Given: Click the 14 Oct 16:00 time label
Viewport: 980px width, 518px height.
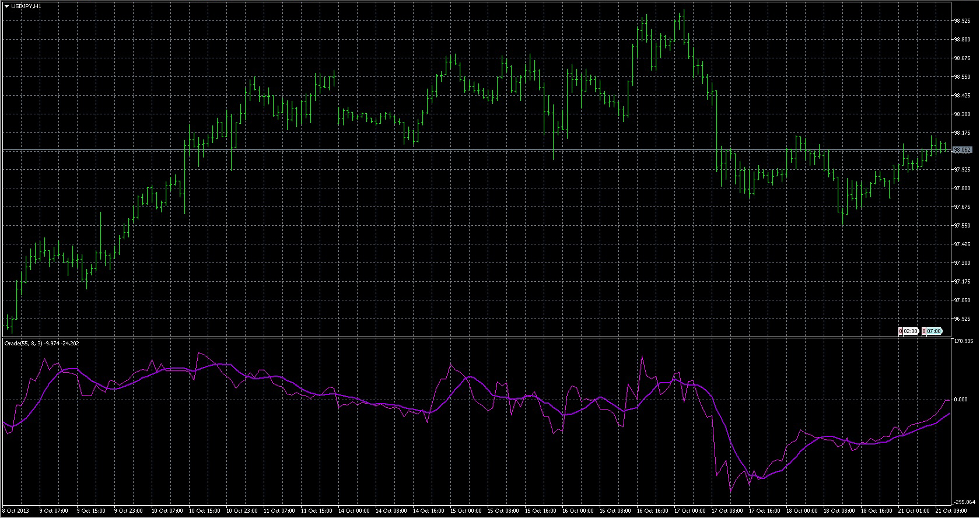Looking at the screenshot, I should (428, 511).
